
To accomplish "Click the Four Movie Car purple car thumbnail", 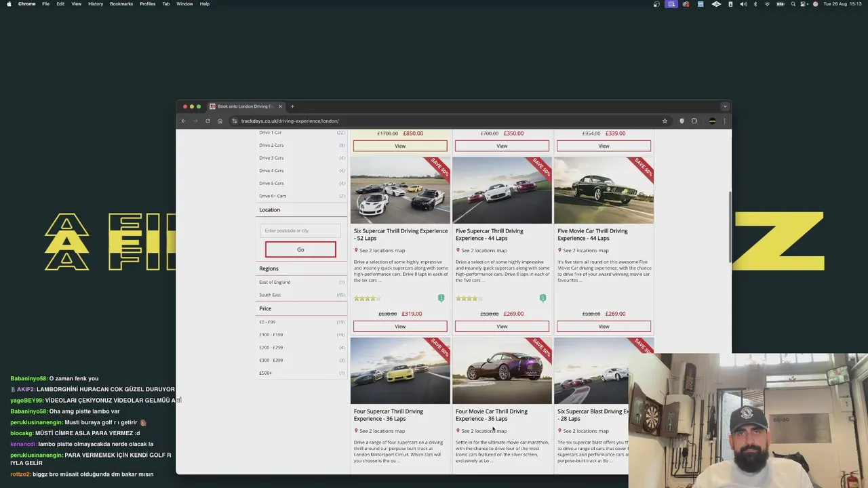I will pyautogui.click(x=502, y=371).
